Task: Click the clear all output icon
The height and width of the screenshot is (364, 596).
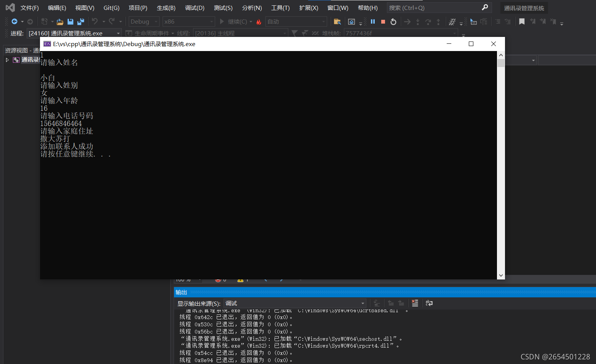Action: 415,303
